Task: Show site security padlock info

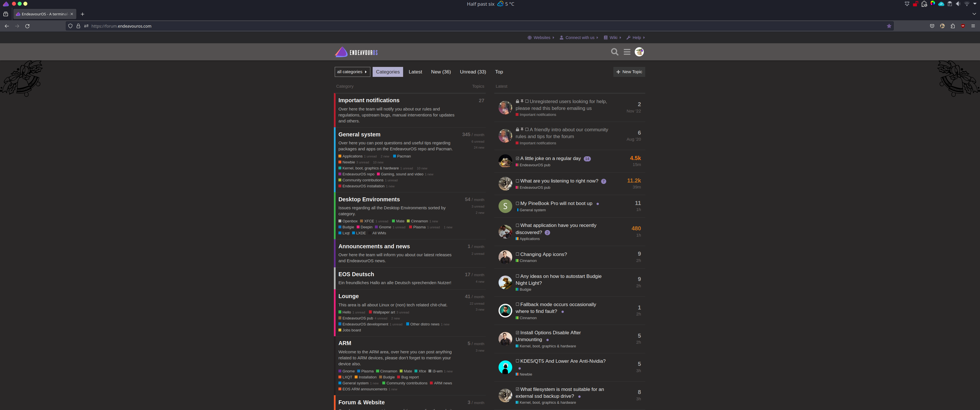Action: 78,26
